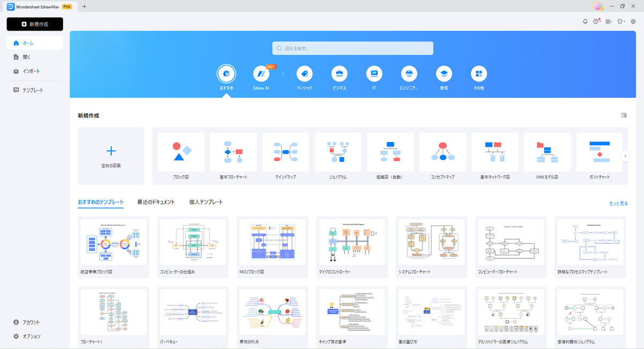Open a new tab with plus button
The width and height of the screenshot is (644, 349).
[84, 6]
